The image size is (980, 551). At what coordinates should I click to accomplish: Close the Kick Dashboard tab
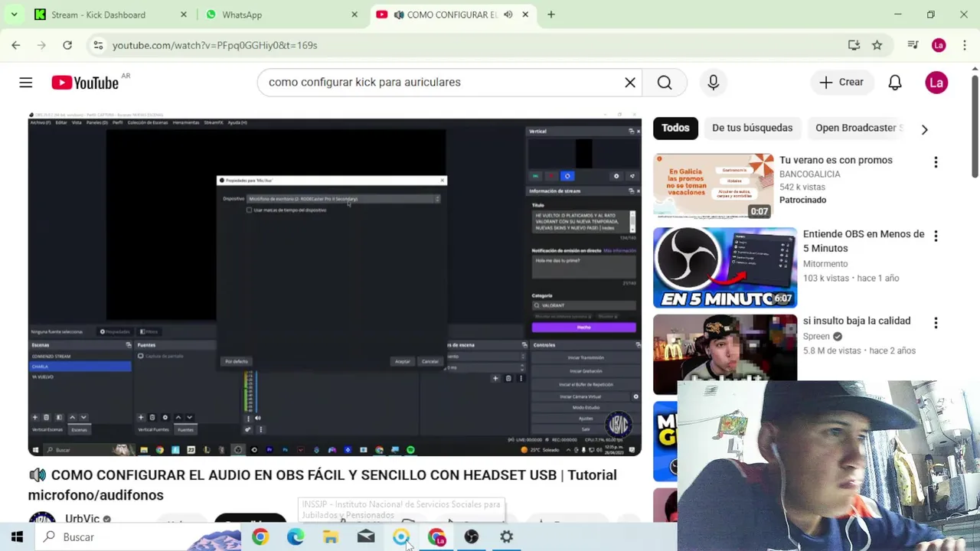[183, 15]
